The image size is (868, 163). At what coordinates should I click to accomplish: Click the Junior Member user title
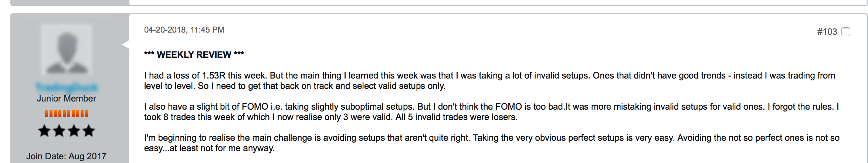(x=67, y=99)
